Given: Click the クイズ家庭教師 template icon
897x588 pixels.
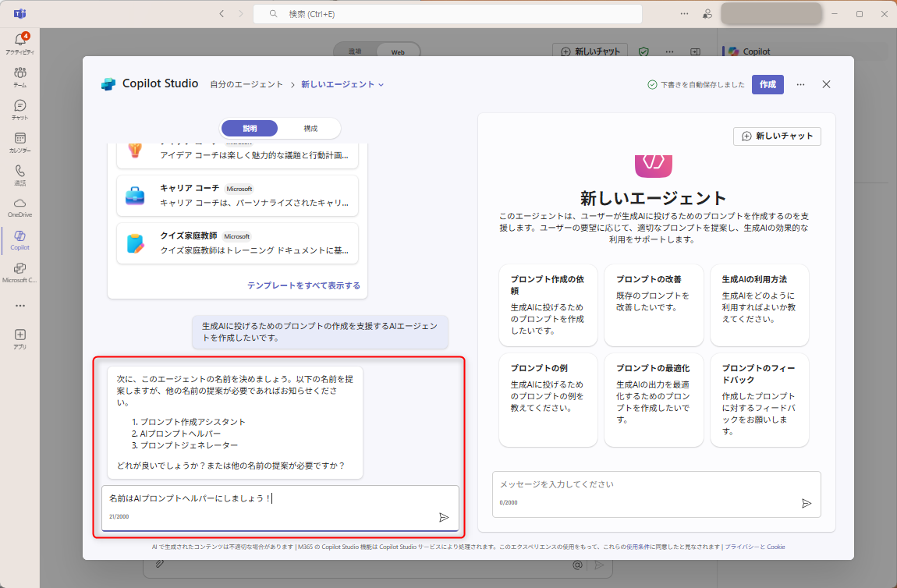Looking at the screenshot, I should tap(135, 243).
